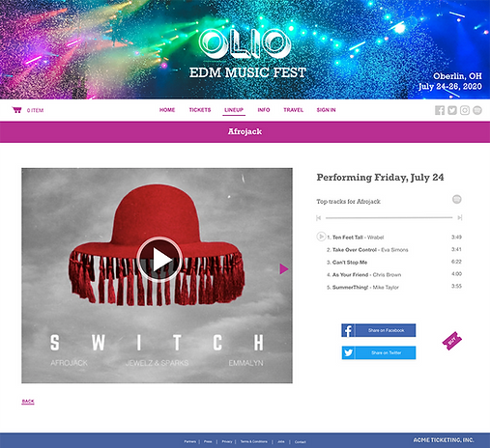Open the Spotify icon in the header

[x=477, y=110]
